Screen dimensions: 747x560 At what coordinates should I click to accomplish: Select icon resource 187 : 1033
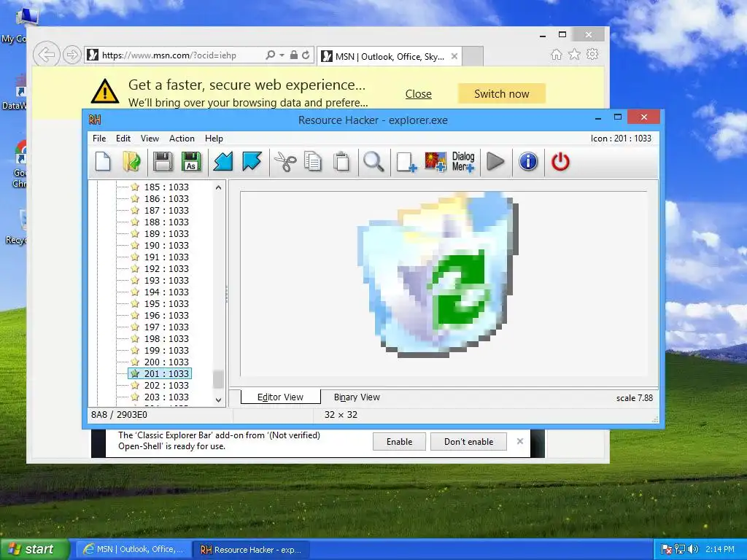pos(166,211)
